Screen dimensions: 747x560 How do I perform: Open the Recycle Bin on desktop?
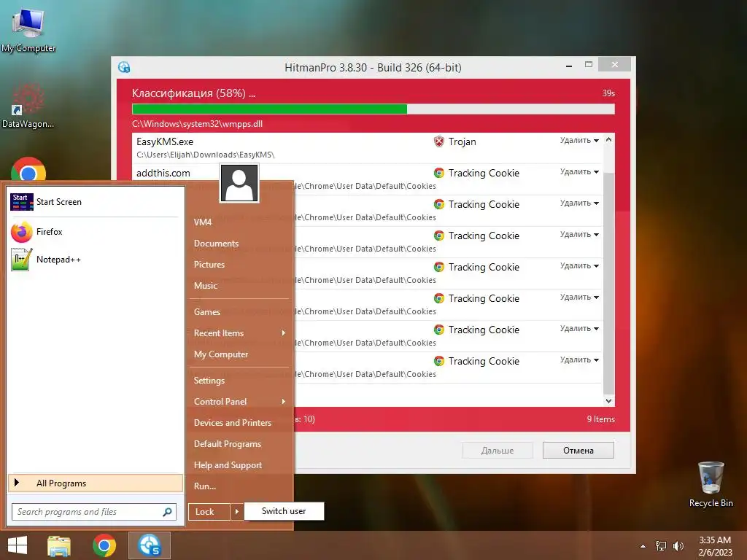pos(711,485)
